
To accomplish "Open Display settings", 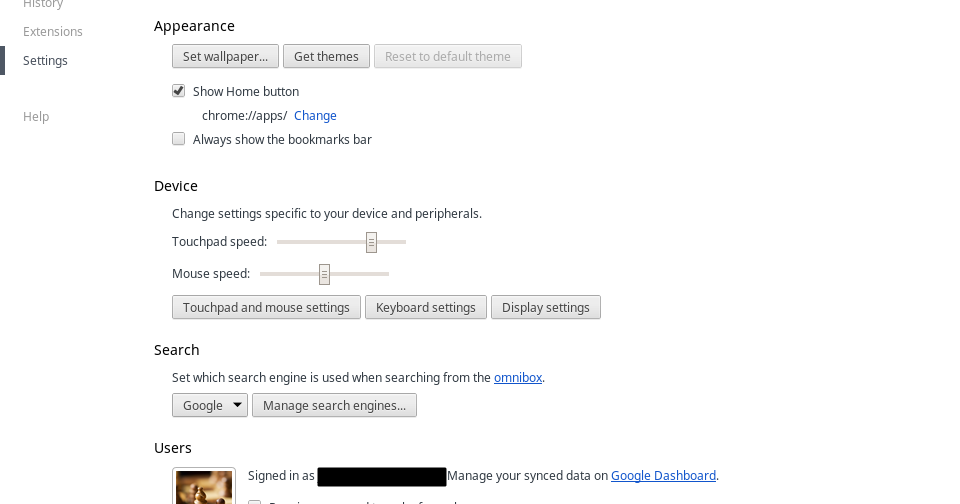I will pos(546,308).
